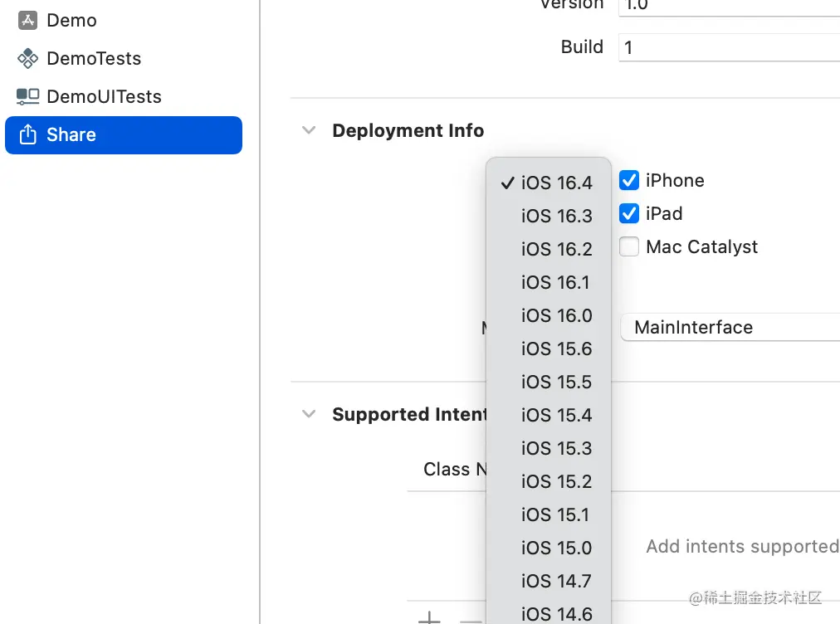Viewport: 840px width, 624px height.
Task: Open the MainInterface combo box
Action: 730,327
